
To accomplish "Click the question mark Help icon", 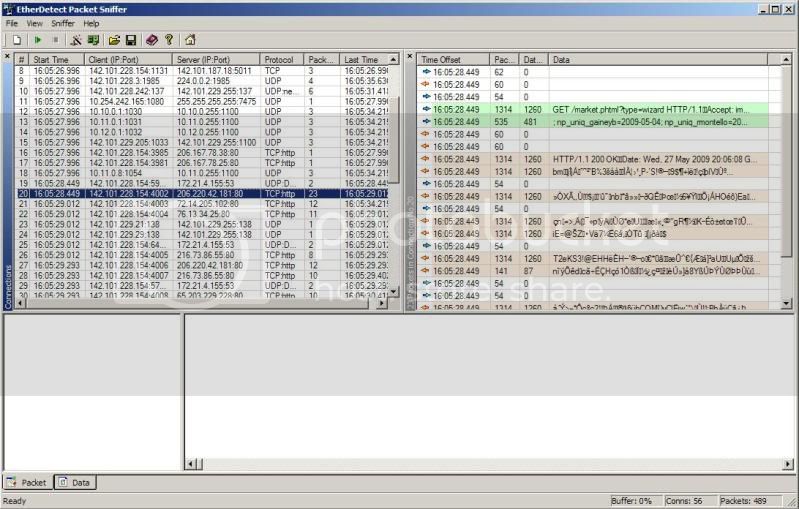I will coord(169,40).
